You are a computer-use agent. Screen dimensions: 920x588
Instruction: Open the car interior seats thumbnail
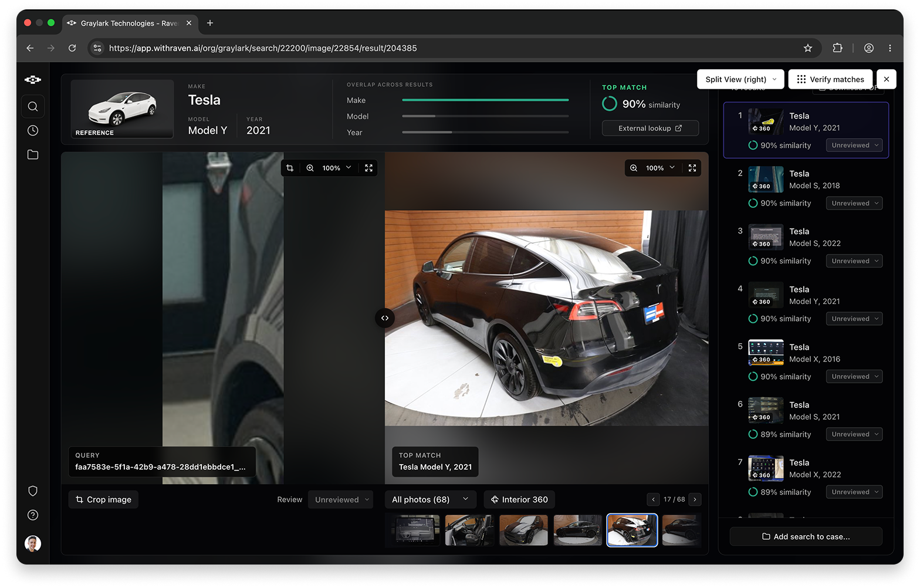(x=469, y=530)
